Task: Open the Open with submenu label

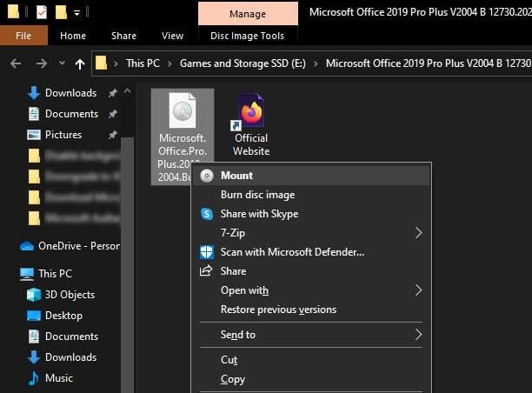Action: point(244,290)
